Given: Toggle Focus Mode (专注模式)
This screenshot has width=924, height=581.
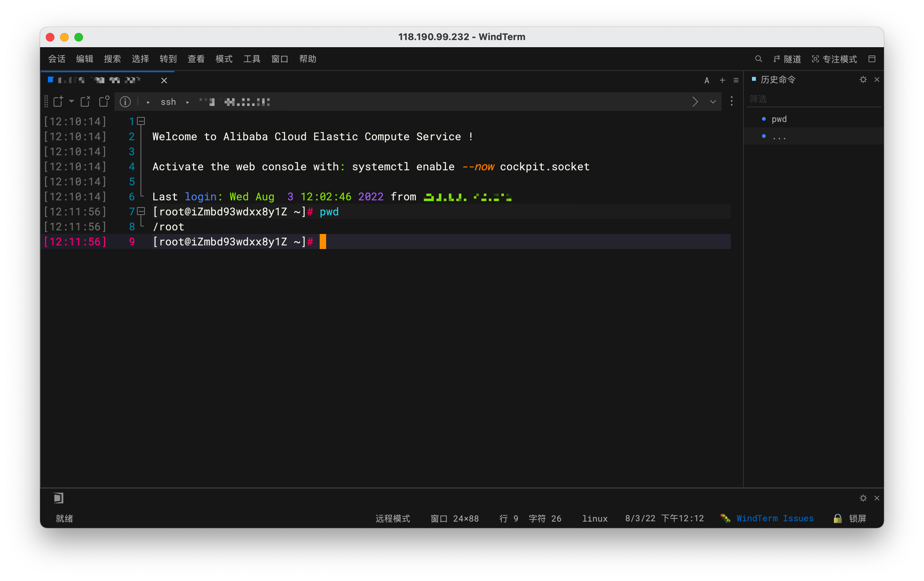Looking at the screenshot, I should [834, 59].
